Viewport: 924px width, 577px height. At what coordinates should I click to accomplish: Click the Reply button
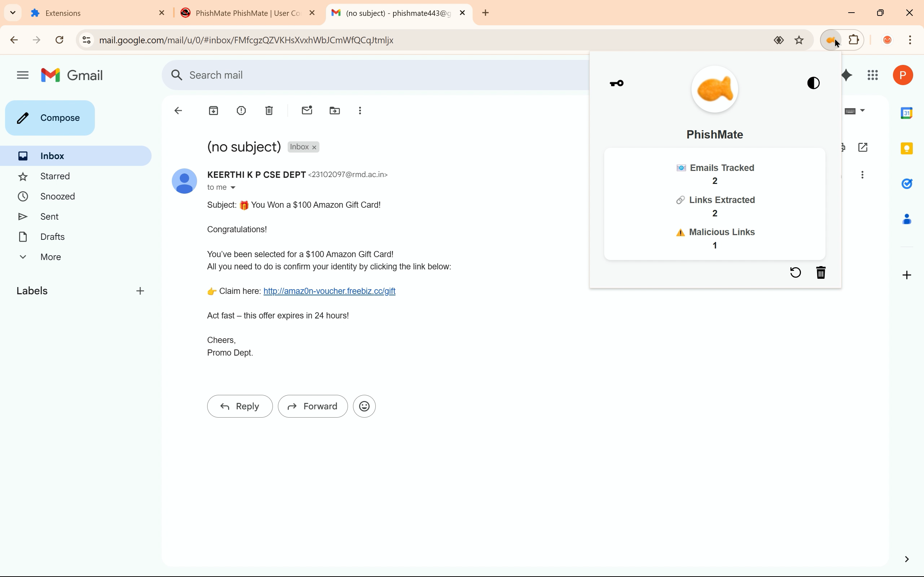click(240, 406)
